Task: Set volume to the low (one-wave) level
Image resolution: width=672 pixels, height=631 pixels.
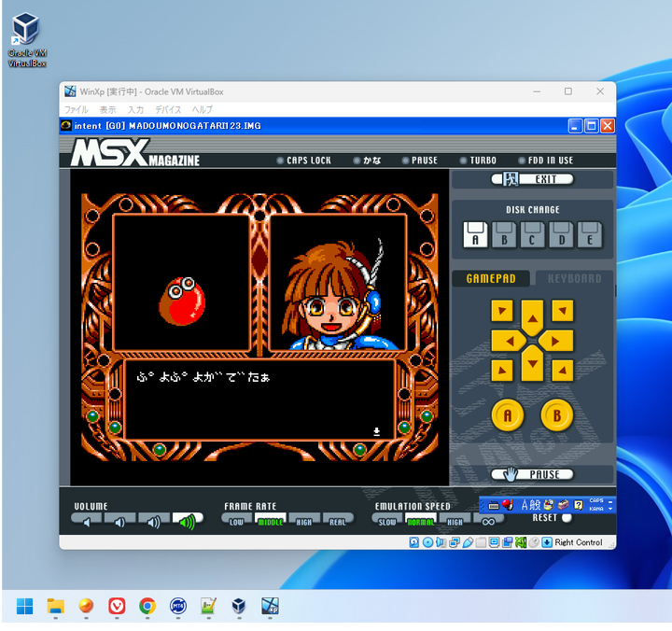Action: coord(120,520)
